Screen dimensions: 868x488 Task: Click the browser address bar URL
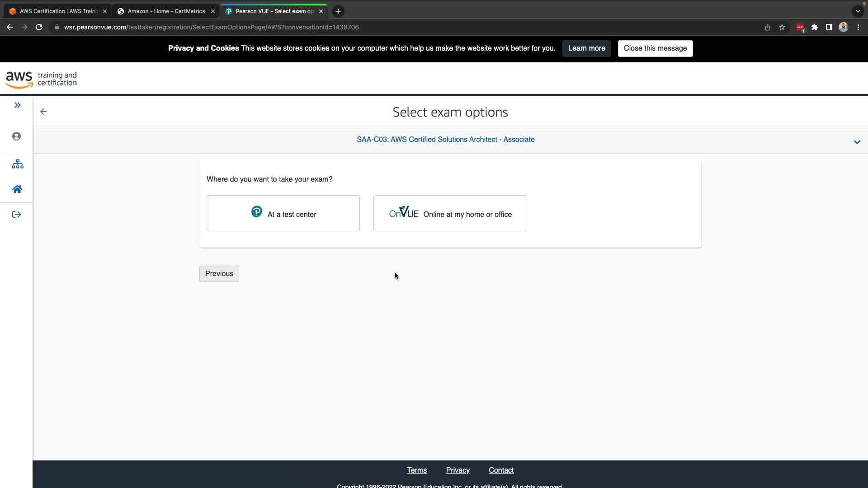211,28
